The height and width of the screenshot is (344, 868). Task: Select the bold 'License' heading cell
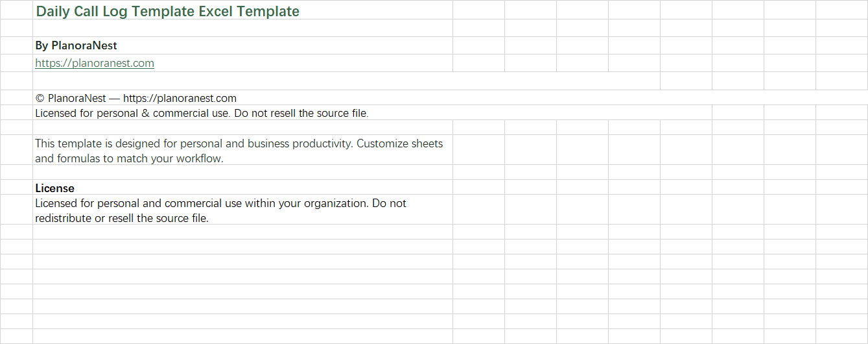click(x=242, y=188)
